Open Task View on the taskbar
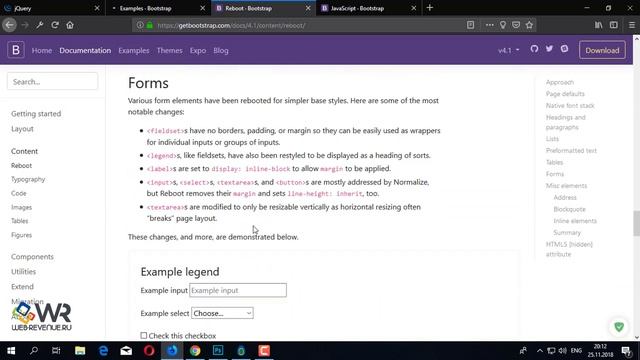 pos(56,351)
